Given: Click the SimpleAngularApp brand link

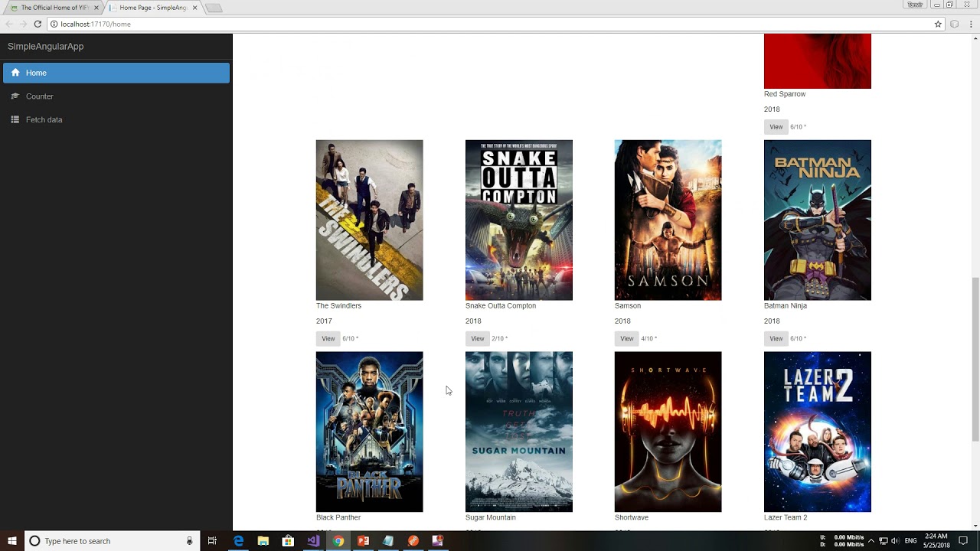Looking at the screenshot, I should (45, 46).
